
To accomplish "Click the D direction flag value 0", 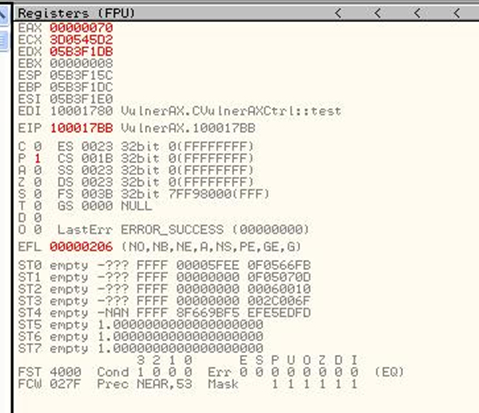I will (x=38, y=218).
